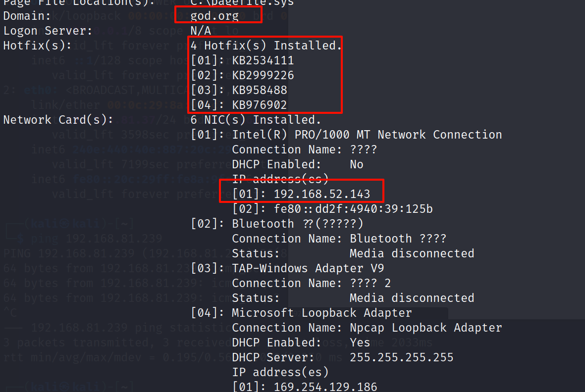Screen dimensions: 585x392
Task: Click the Intel PRO/1000 MT Network Connection line
Action: pos(367,135)
